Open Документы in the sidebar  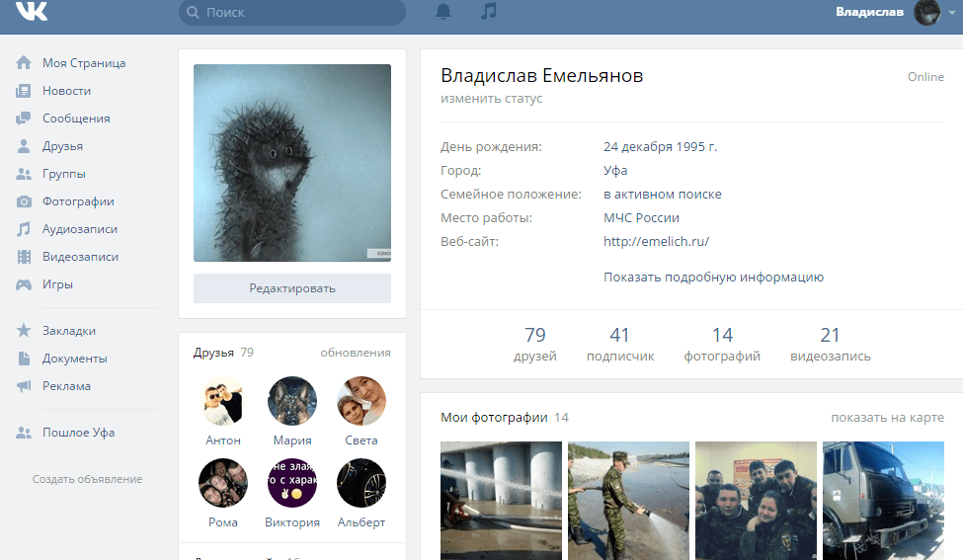(x=75, y=358)
